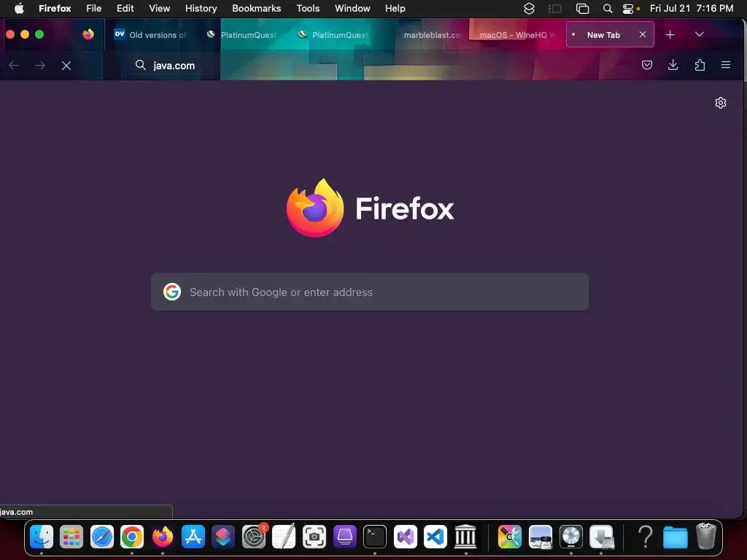This screenshot has width=747, height=560.
Task: Open Launchpad from the Dock
Action: coord(71,537)
